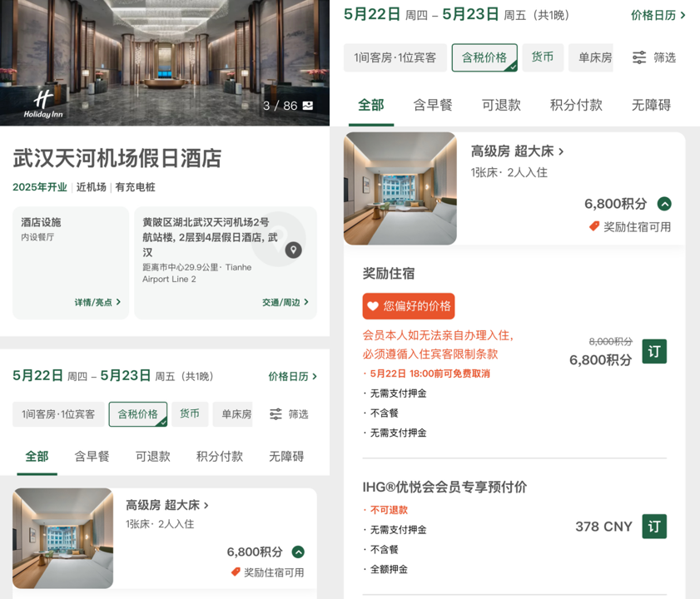Viewport: 700px width, 599px height.
Task: Open 1间客房·1位宾客 selector in the left panel
Action: (58, 414)
